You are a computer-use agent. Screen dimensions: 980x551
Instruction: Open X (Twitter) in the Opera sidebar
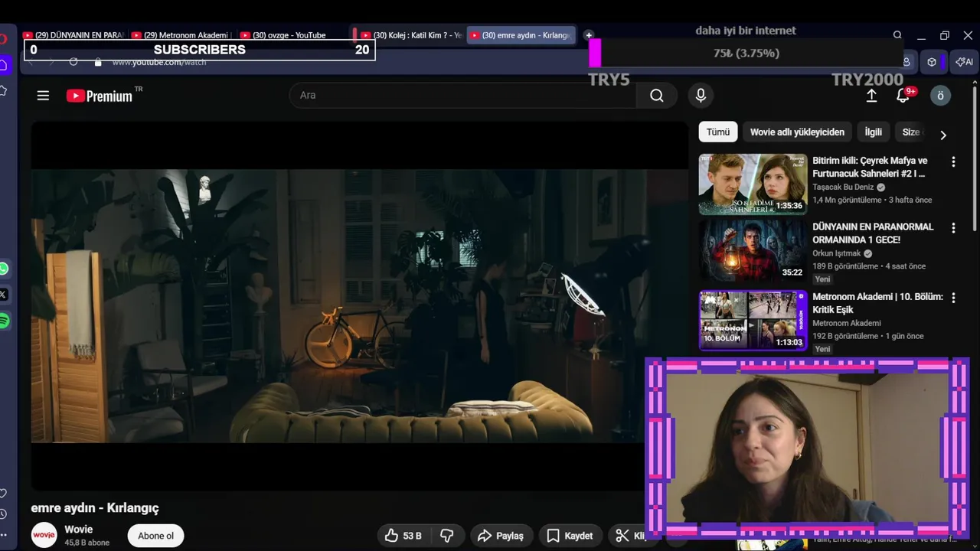(4, 295)
